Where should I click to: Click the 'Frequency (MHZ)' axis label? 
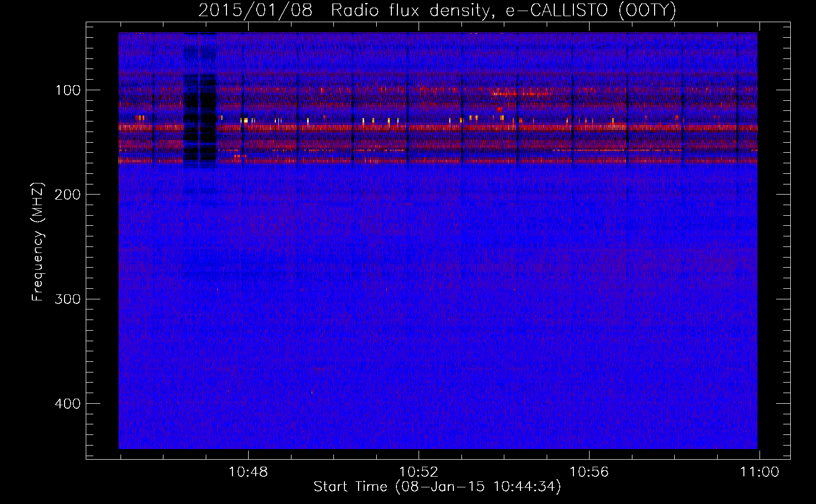click(x=37, y=241)
